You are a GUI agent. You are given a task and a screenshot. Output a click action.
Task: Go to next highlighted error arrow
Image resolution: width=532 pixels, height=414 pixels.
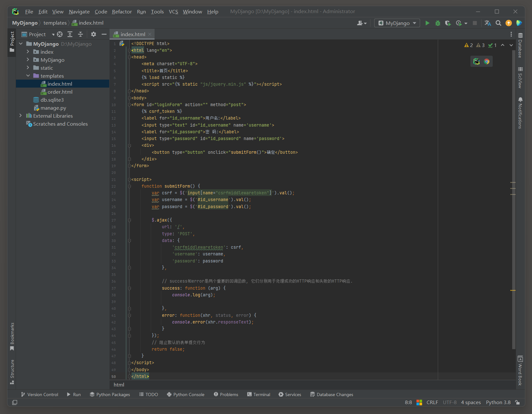click(x=511, y=45)
